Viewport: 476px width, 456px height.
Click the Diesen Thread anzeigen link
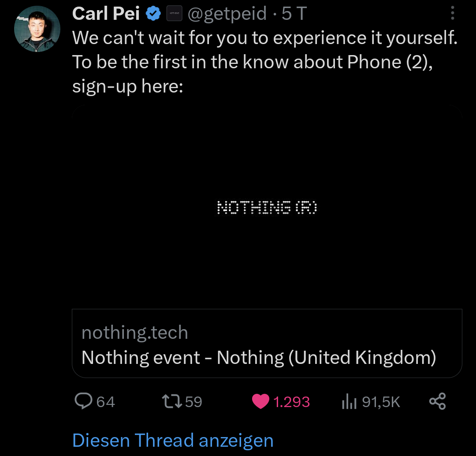(173, 441)
